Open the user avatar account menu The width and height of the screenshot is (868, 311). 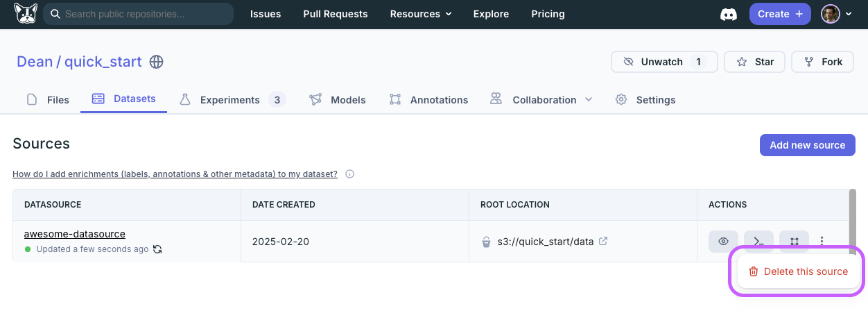tap(836, 14)
